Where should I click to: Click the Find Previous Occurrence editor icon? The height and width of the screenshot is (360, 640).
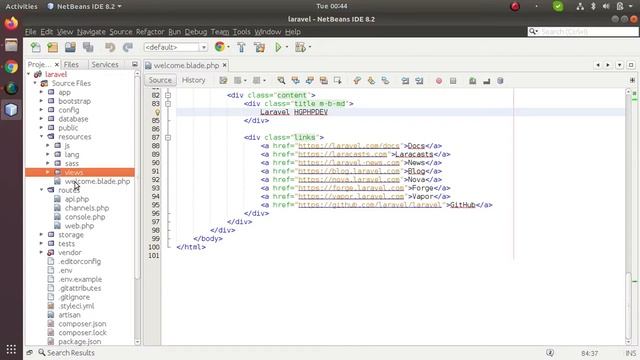[296, 80]
